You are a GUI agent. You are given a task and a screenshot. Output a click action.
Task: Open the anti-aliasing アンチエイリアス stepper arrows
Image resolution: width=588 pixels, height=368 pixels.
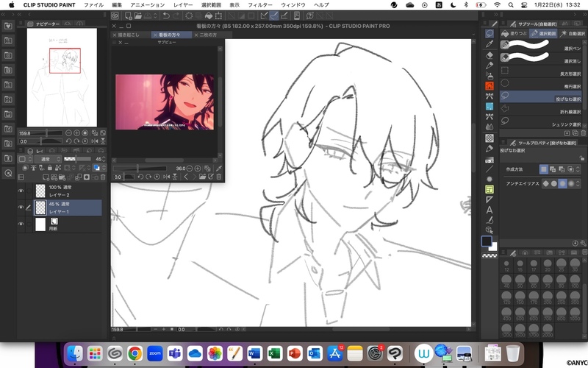click(578, 183)
